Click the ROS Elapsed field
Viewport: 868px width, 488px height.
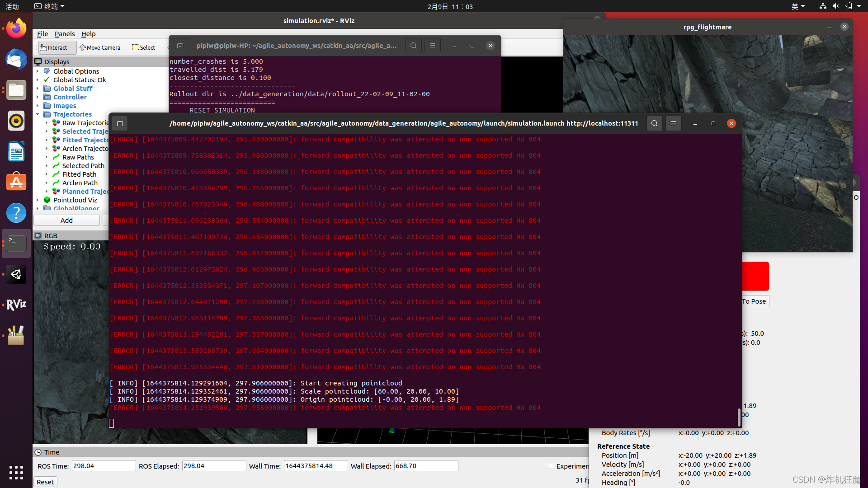click(x=214, y=466)
